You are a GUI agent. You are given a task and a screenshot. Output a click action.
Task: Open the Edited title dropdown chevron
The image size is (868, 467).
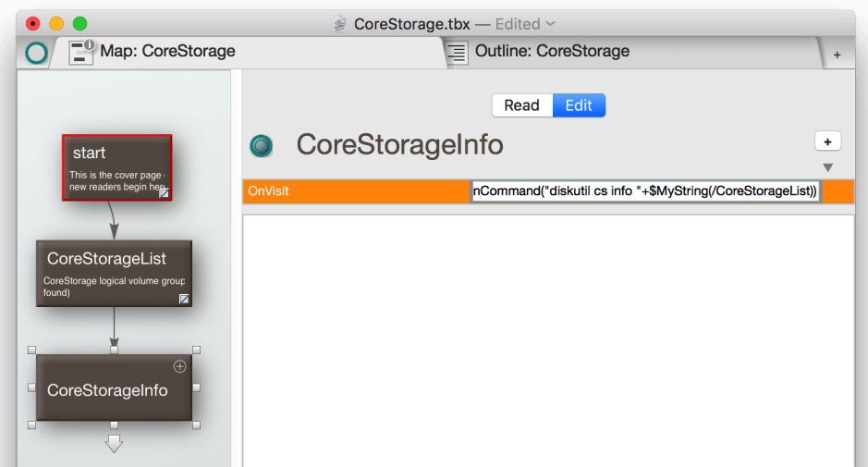552,24
